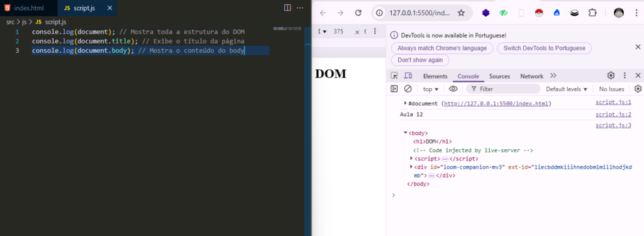The width and height of the screenshot is (644, 236).
Task: View site information icon in address bar
Action: click(x=380, y=13)
